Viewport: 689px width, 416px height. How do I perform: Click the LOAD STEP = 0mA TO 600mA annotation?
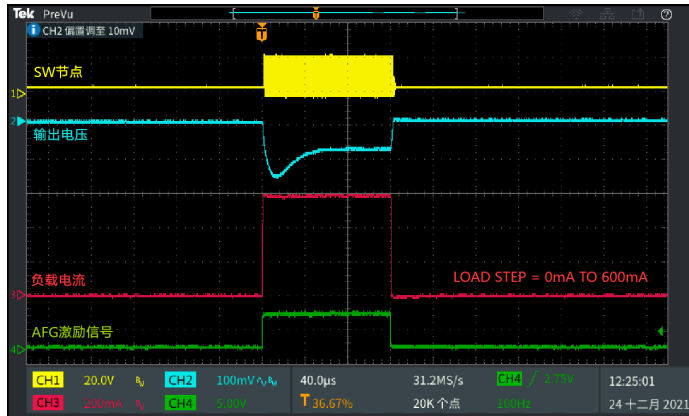point(550,277)
